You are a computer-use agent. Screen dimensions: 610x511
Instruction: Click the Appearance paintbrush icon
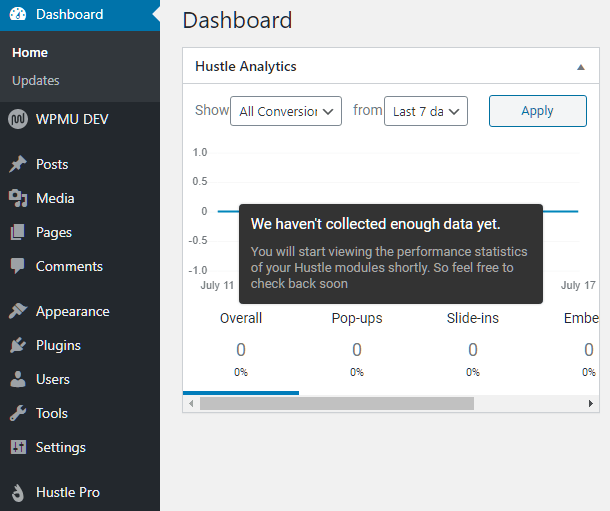pos(18,311)
